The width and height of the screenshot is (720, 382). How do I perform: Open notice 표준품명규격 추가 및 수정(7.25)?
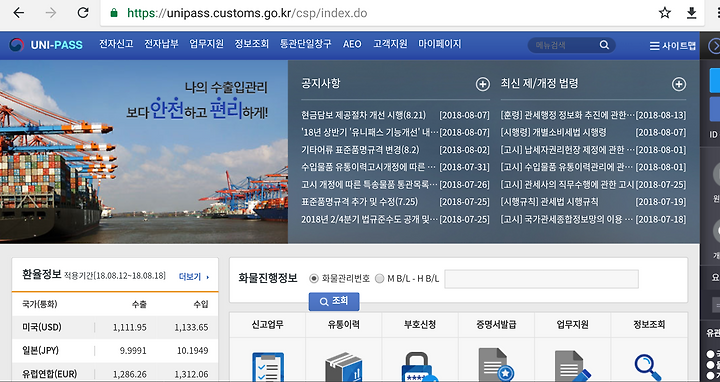coord(360,202)
